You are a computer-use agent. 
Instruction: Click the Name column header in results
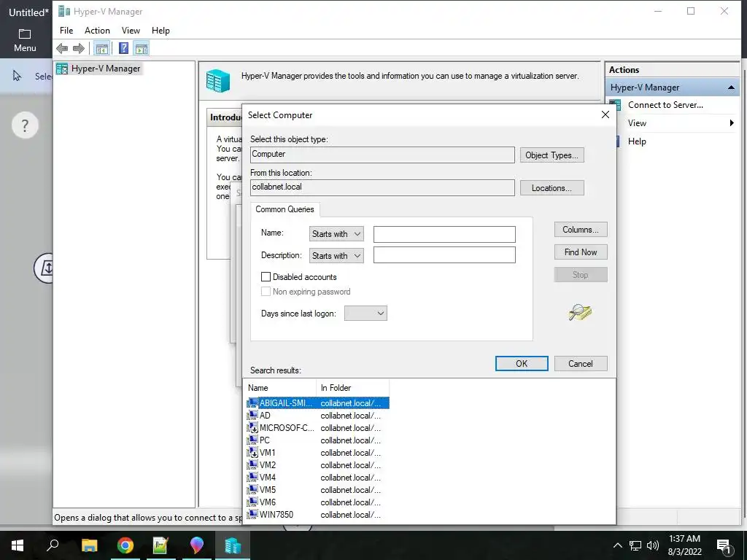280,388
